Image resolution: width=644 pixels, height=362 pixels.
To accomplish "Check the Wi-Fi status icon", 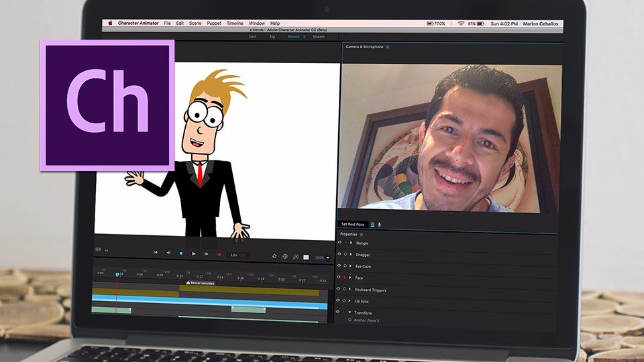I will point(461,24).
